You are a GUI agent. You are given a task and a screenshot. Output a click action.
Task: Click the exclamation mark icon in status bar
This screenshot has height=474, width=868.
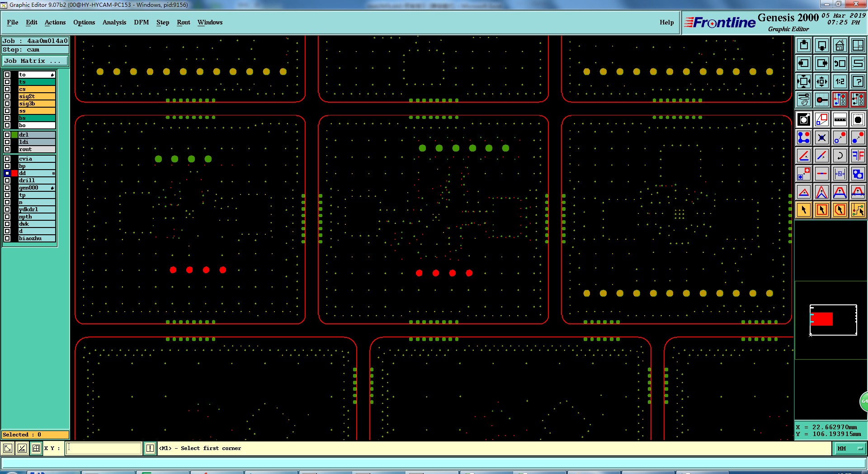click(150, 448)
